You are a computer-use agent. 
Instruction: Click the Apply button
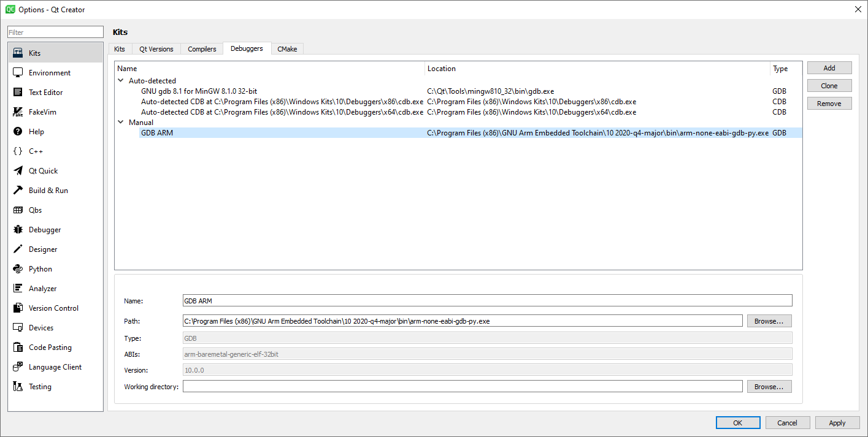point(837,423)
